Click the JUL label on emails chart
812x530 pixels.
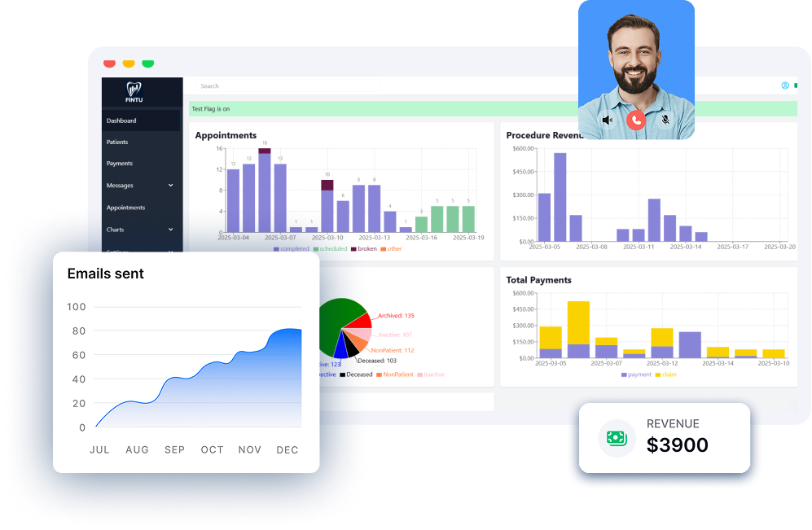(99, 449)
